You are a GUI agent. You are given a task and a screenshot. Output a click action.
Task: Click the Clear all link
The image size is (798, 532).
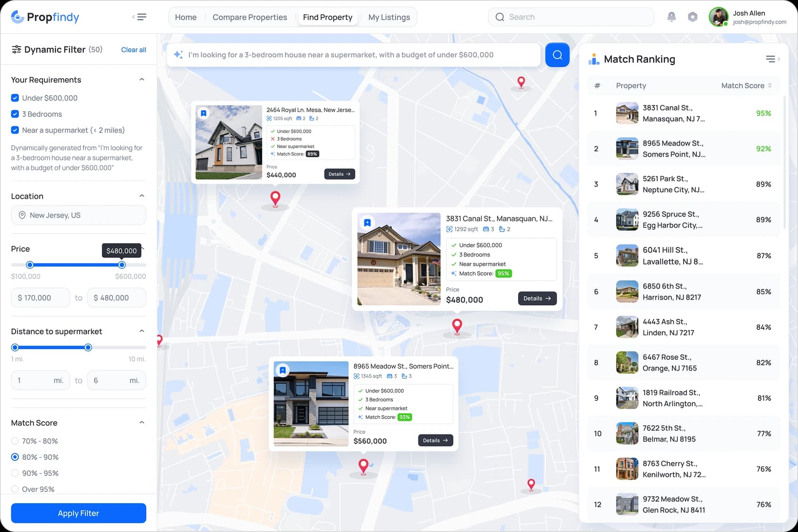coord(133,50)
